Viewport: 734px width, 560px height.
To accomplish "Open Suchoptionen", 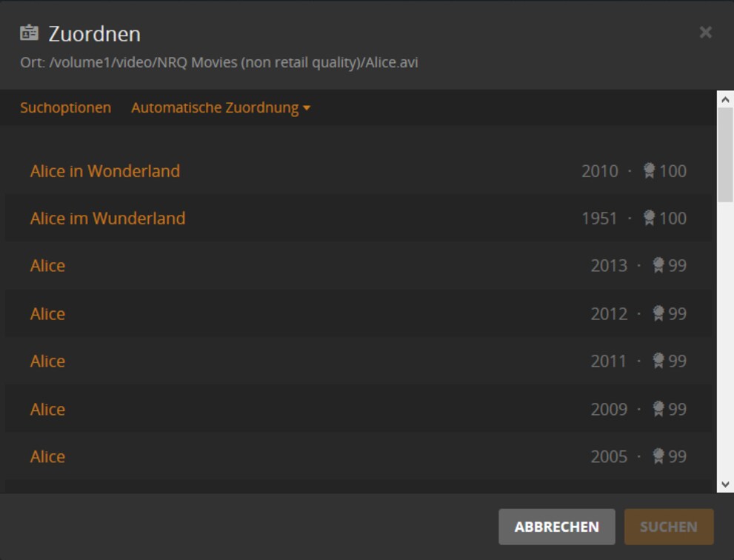I will pyautogui.click(x=65, y=107).
